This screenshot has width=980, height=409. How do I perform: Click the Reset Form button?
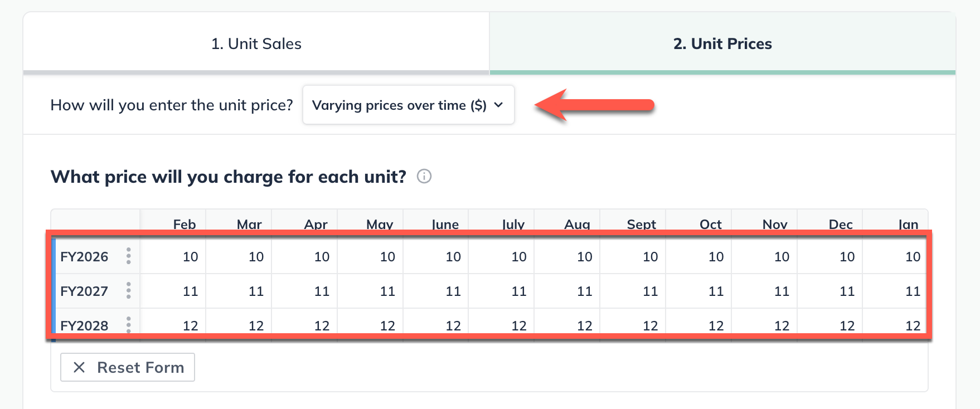pos(127,367)
